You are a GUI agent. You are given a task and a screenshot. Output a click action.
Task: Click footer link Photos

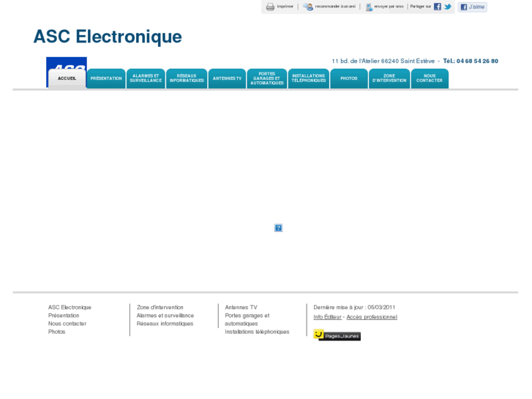[56, 332]
